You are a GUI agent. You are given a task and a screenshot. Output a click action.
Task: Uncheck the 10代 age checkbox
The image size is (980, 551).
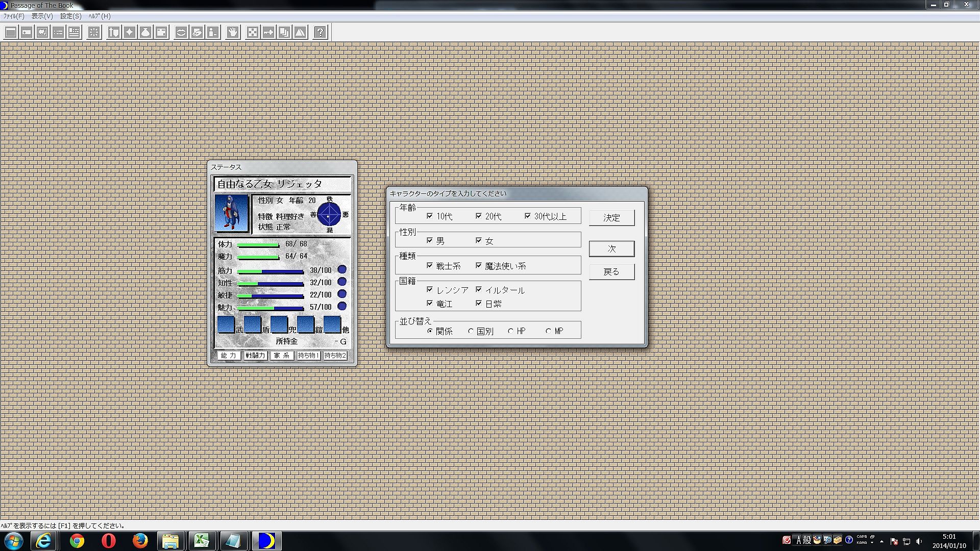430,216
